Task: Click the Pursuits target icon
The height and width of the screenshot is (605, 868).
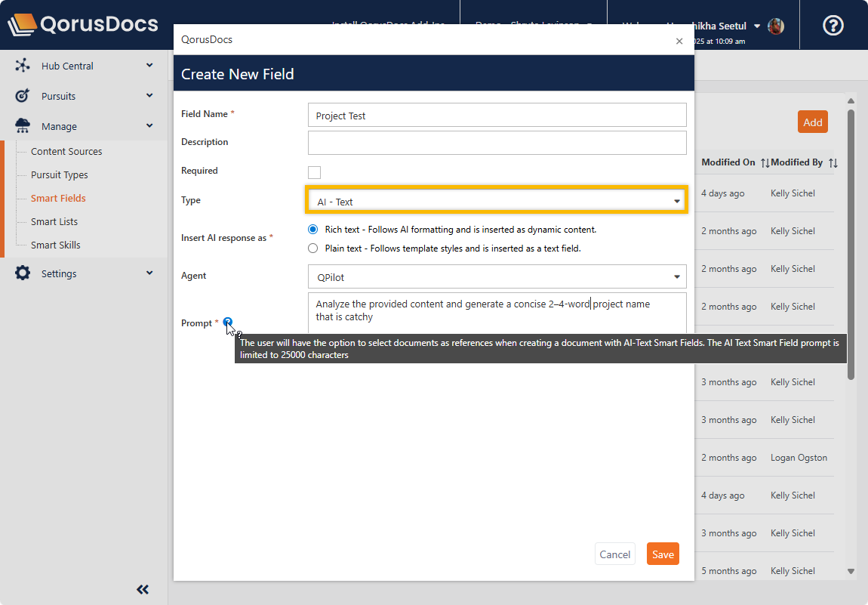Action: coord(22,96)
